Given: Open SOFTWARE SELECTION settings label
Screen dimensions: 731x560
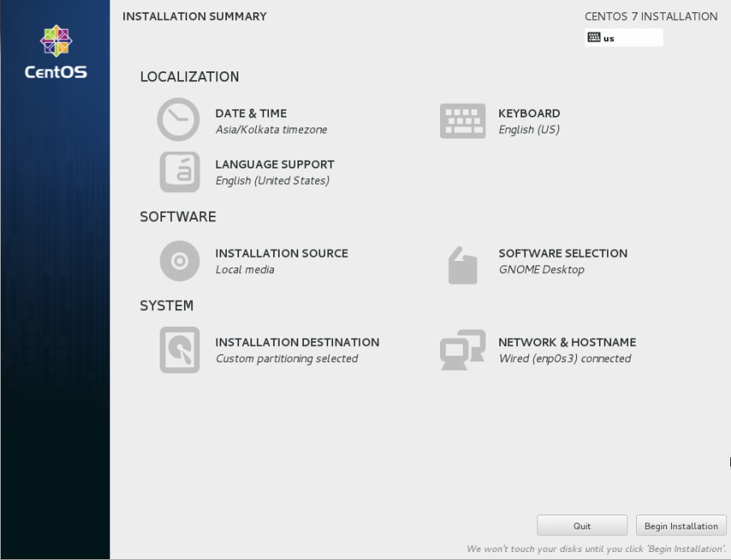Looking at the screenshot, I should click(562, 253).
